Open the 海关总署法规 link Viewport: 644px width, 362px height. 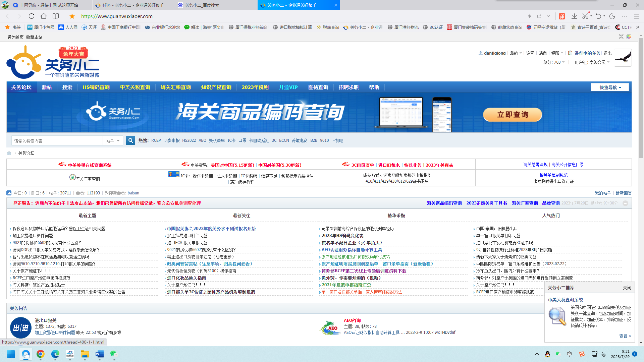(535, 165)
